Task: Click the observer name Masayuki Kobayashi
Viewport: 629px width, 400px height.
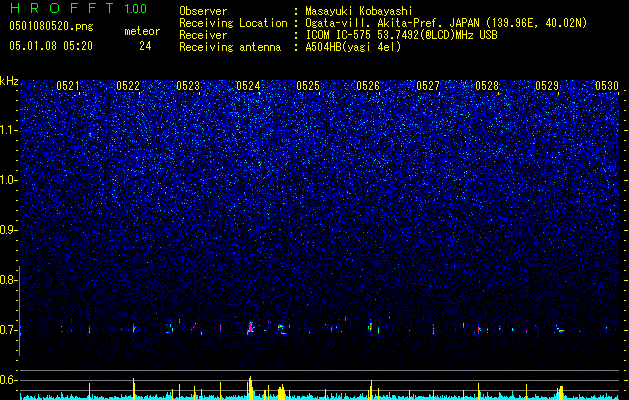Action: [x=359, y=11]
